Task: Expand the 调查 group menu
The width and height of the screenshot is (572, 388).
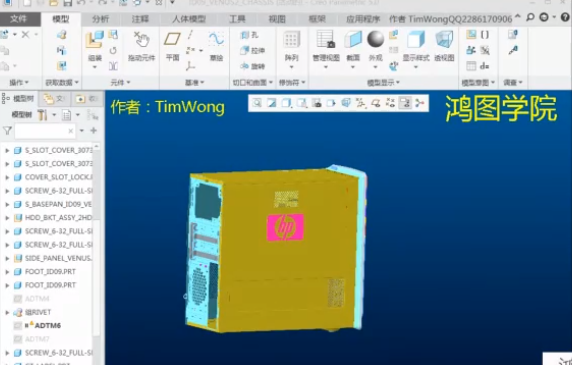Action: [x=513, y=83]
